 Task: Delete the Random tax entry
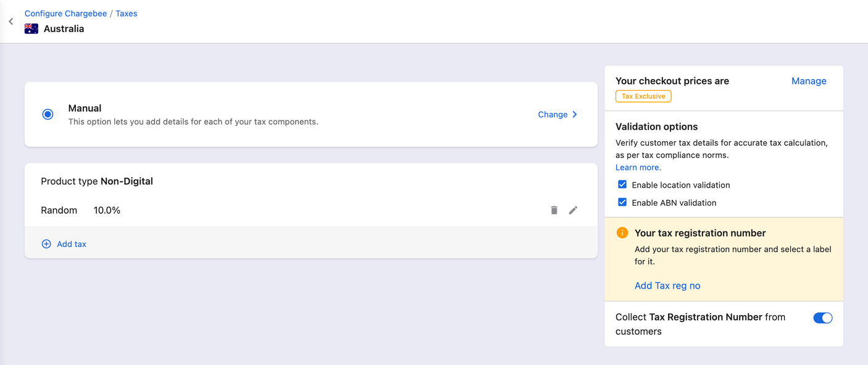[554, 211]
